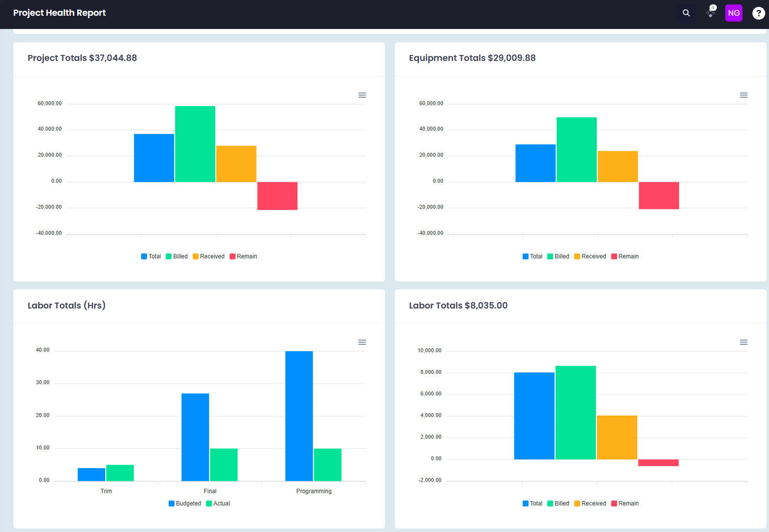
Task: Toggle Received series in Project Totals legend
Action: click(x=208, y=256)
